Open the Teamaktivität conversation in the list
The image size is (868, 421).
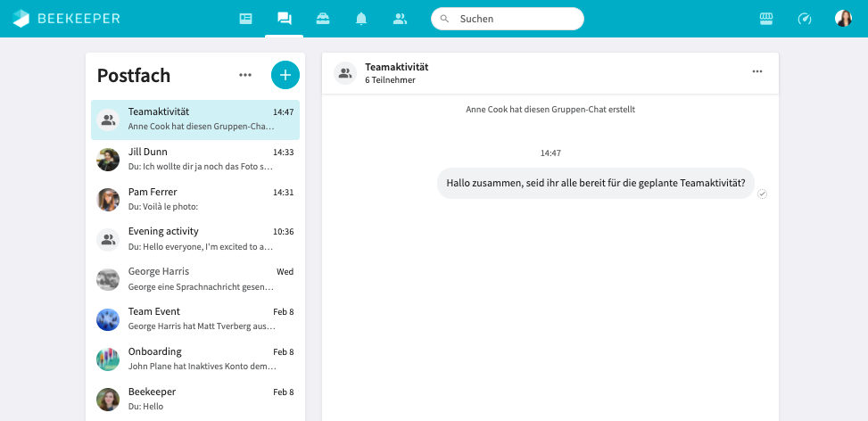(195, 120)
